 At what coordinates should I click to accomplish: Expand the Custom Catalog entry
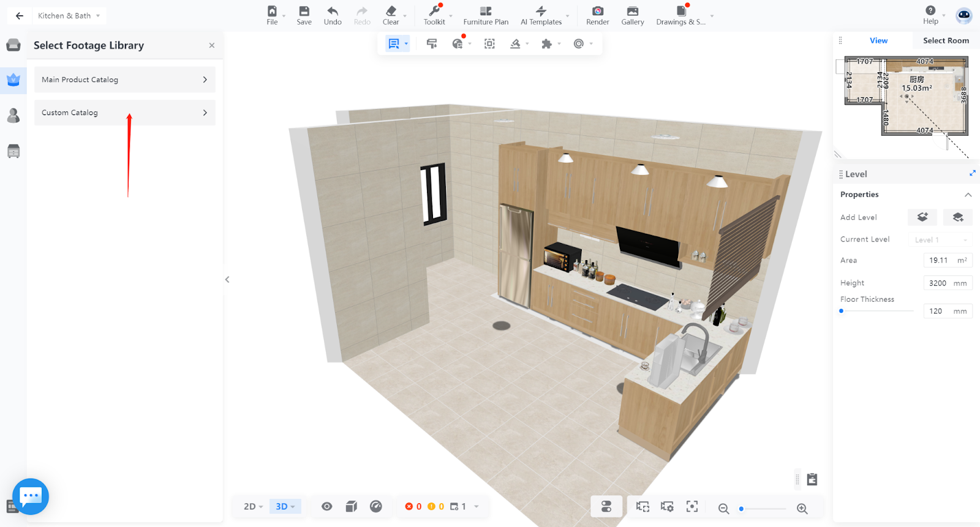124,113
